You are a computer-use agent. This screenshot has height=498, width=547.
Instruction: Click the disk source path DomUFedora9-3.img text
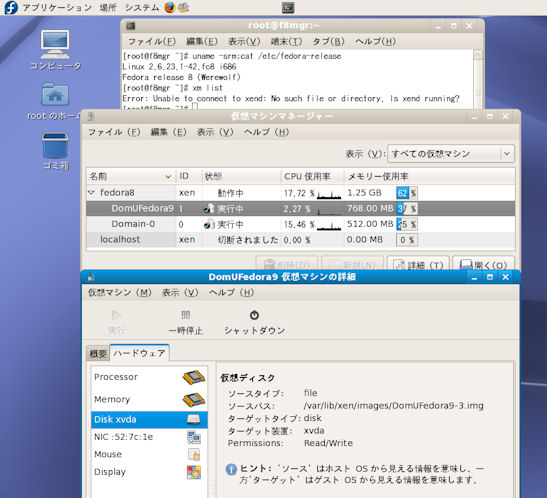pyautogui.click(x=394, y=406)
